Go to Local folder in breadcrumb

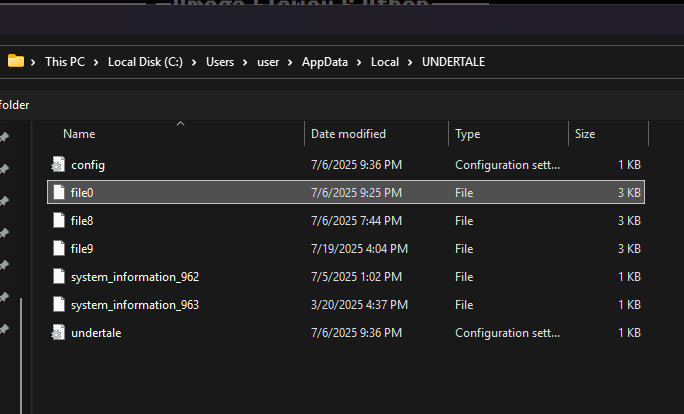pos(385,62)
